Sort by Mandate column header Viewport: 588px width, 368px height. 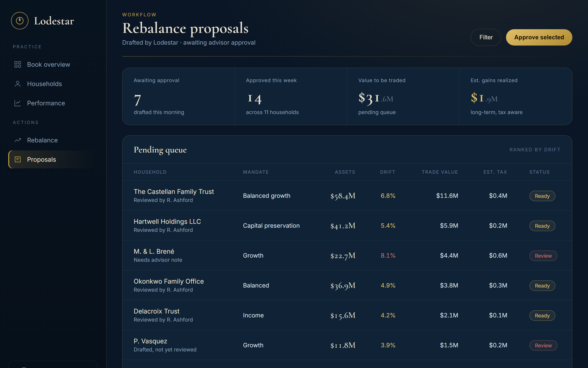pos(256,172)
